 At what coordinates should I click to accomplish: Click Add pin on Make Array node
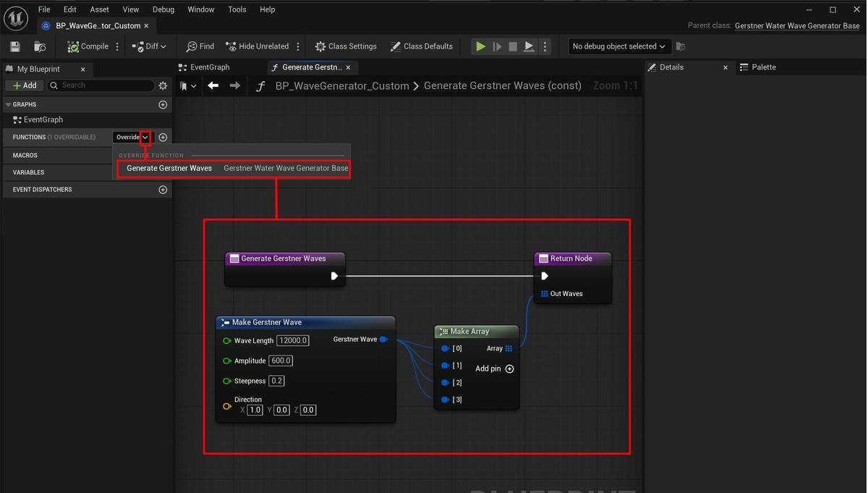494,368
